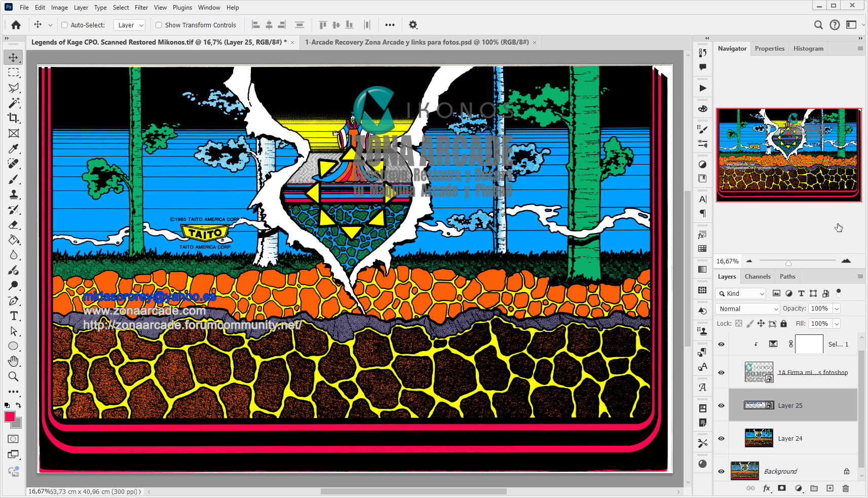Open layer style options with the fx icon
The height and width of the screenshot is (498, 868).
click(767, 488)
